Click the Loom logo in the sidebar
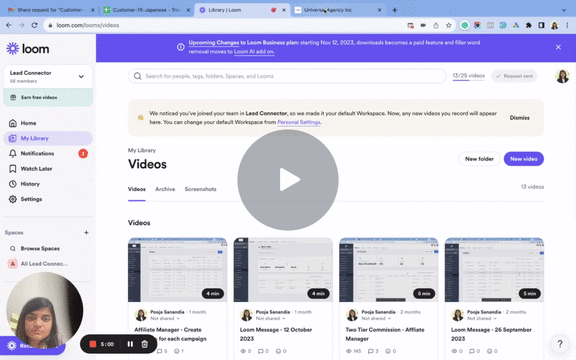This screenshot has height=360, width=576. tap(28, 48)
